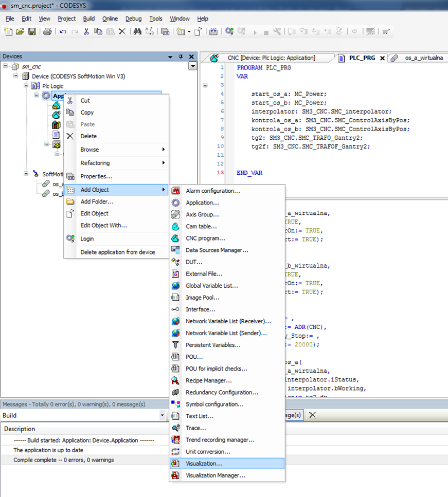Open the Debug menu
The height and width of the screenshot is (497, 448).
click(x=134, y=19)
